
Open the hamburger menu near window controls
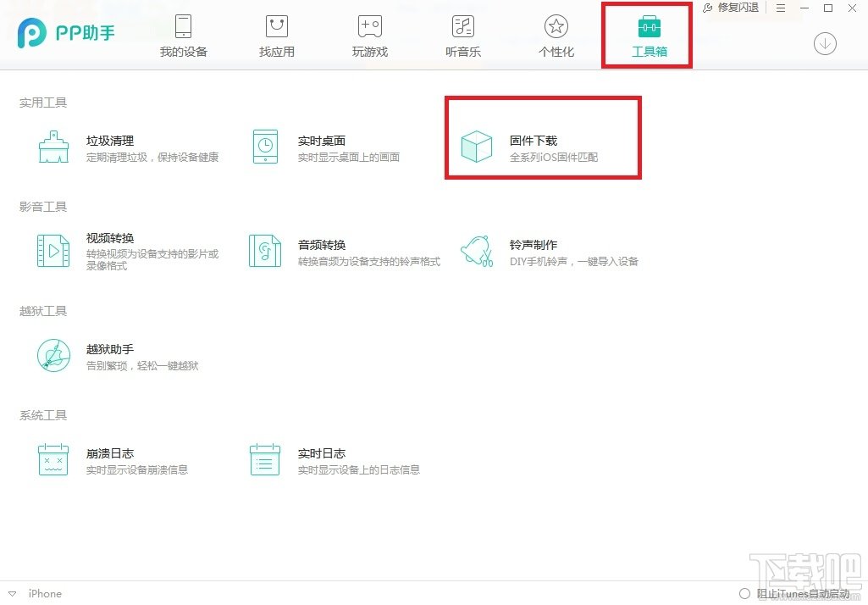click(x=782, y=8)
